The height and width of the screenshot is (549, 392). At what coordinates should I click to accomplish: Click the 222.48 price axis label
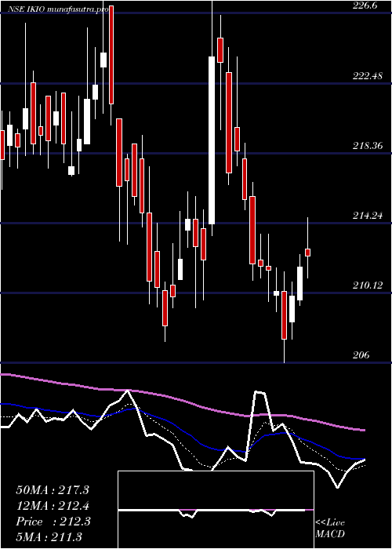(368, 75)
